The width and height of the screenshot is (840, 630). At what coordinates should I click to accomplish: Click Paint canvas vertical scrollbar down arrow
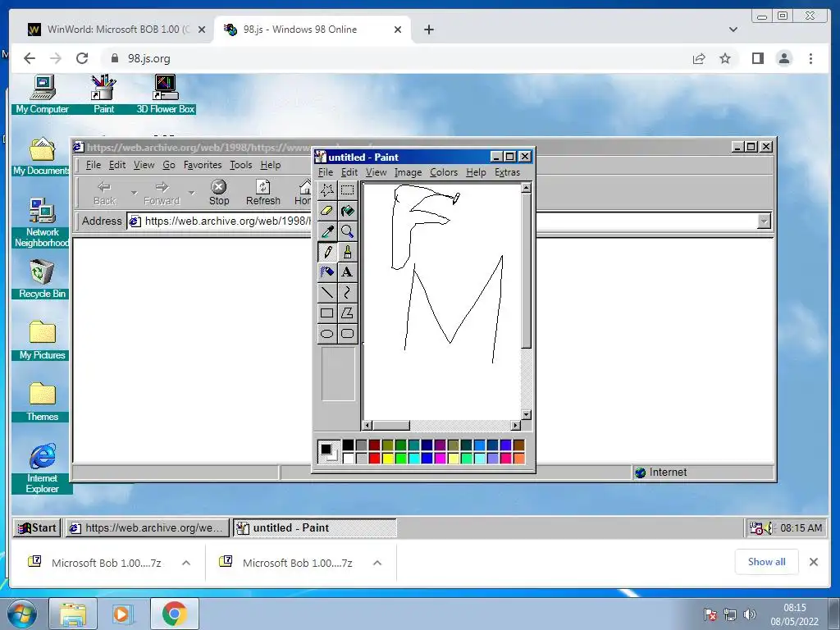click(526, 414)
